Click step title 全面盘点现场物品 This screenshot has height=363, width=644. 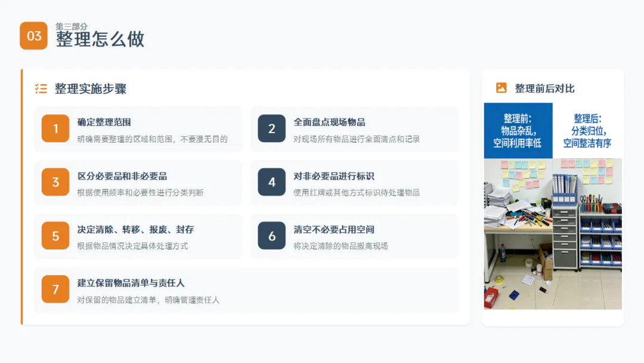point(329,122)
